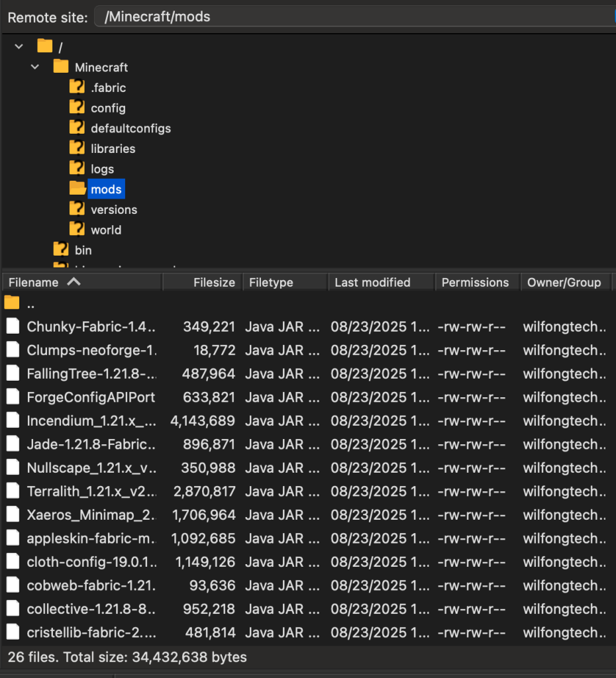Select the logs tree item
This screenshot has width=616, height=678.
pos(102,169)
